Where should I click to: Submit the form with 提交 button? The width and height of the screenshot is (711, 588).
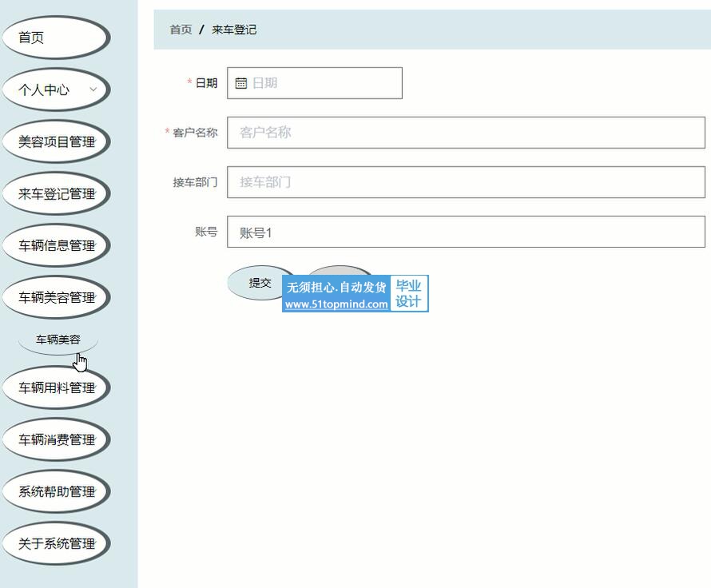[260, 283]
